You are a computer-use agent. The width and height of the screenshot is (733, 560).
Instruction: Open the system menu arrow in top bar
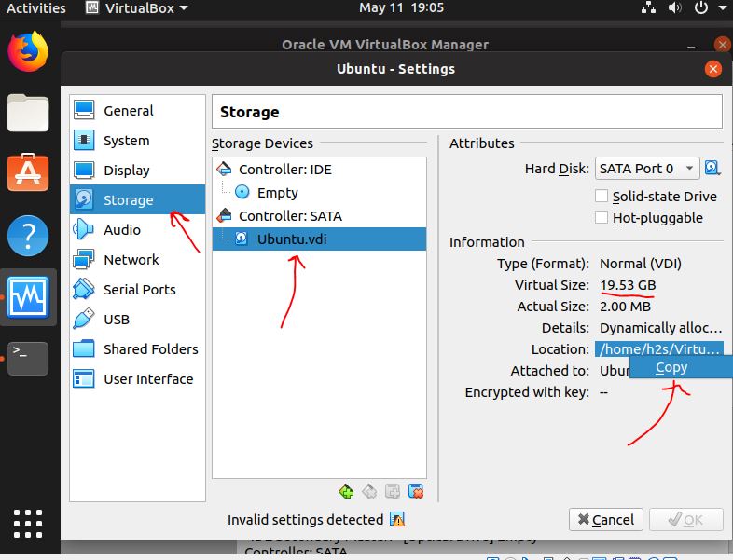point(722,7)
